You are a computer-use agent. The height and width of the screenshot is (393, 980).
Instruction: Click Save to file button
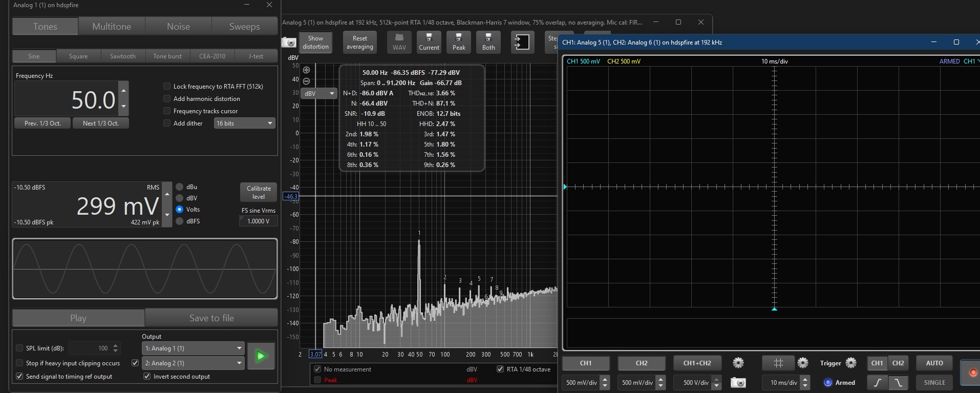(x=211, y=318)
